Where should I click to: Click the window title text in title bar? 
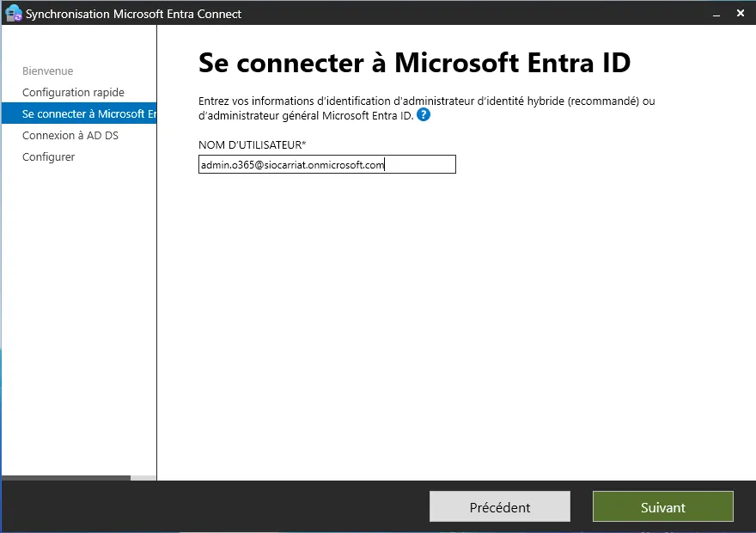tap(133, 14)
